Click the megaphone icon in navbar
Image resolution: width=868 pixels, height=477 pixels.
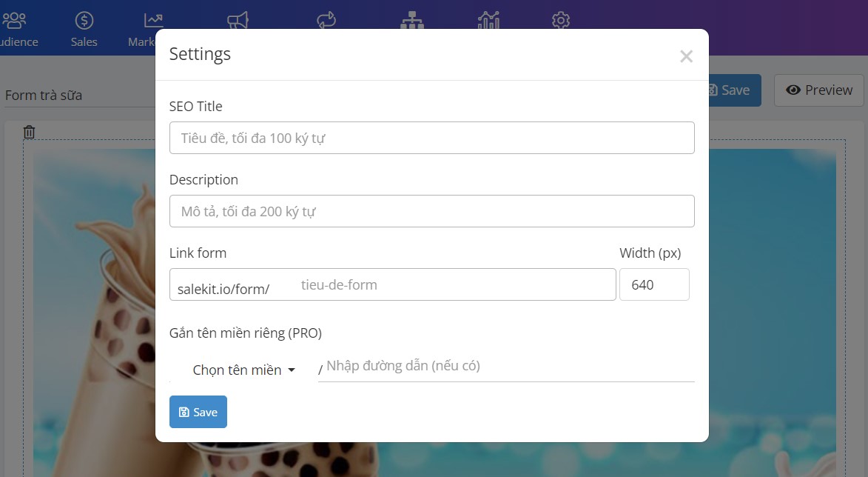[x=238, y=21]
